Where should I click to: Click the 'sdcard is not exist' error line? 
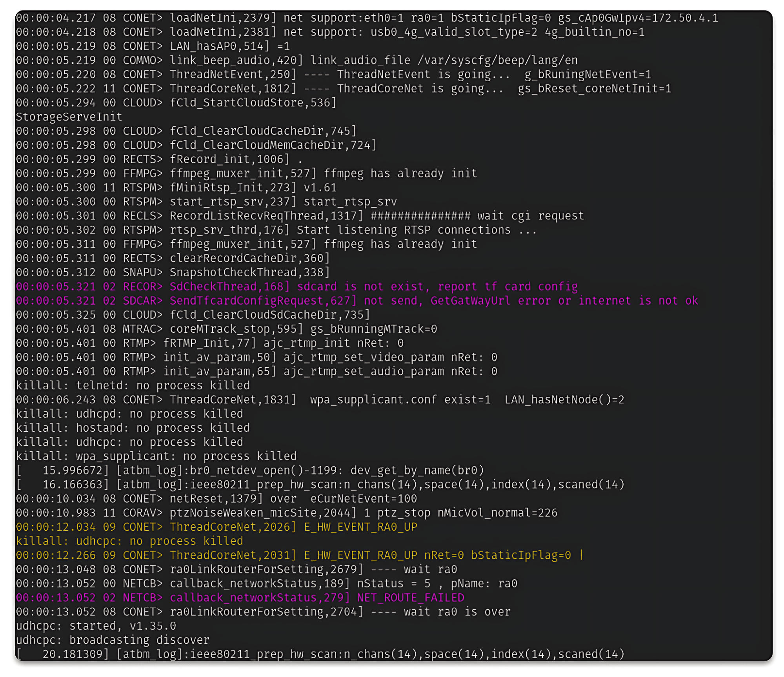point(297,286)
